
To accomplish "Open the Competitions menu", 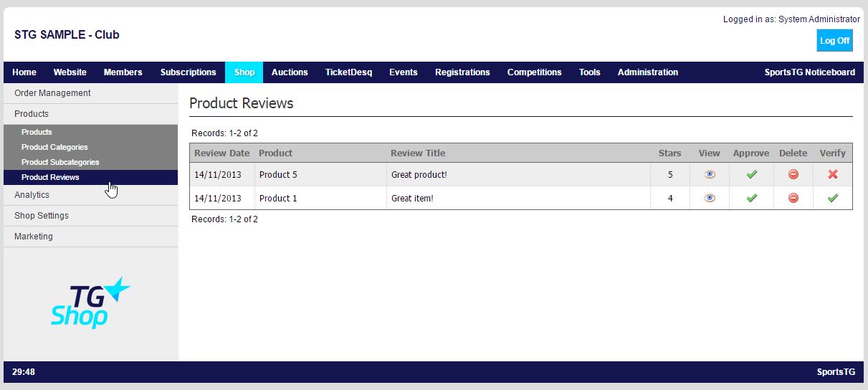I will pyautogui.click(x=535, y=72).
